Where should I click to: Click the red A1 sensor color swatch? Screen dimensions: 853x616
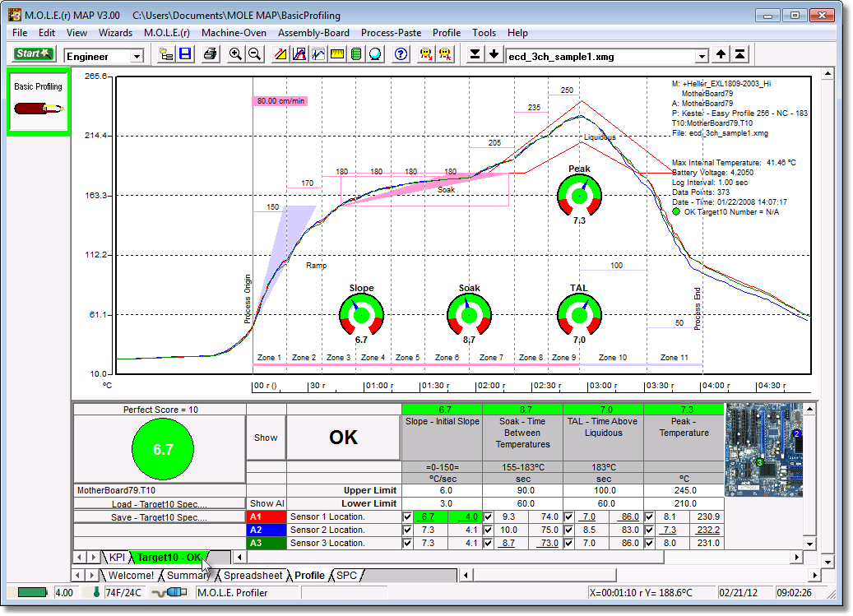coord(267,516)
